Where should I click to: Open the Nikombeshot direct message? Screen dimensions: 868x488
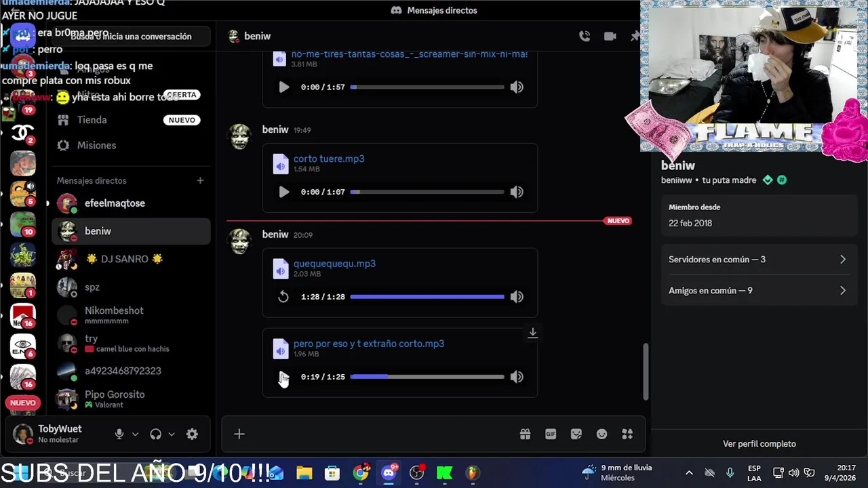131,315
